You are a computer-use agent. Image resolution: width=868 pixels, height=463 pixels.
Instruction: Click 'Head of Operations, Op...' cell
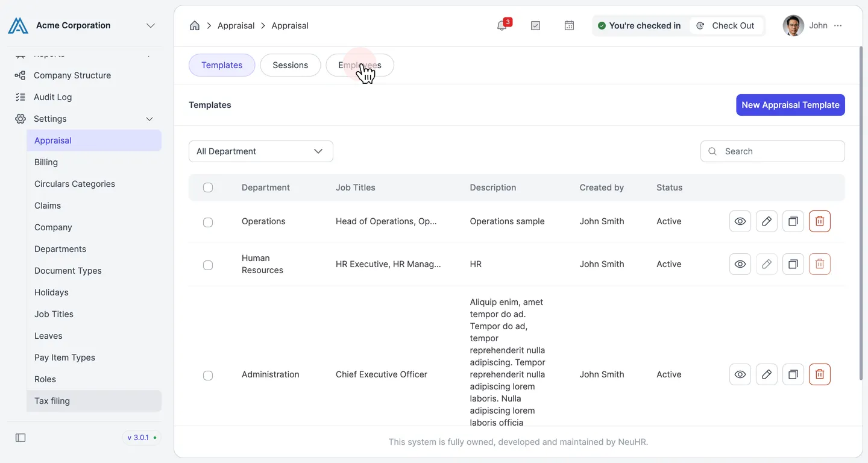pyautogui.click(x=386, y=221)
